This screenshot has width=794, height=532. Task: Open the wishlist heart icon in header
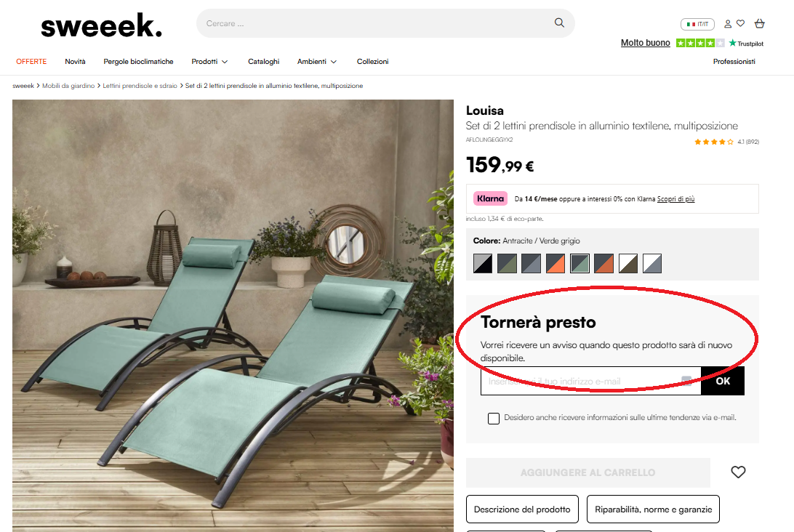point(740,23)
